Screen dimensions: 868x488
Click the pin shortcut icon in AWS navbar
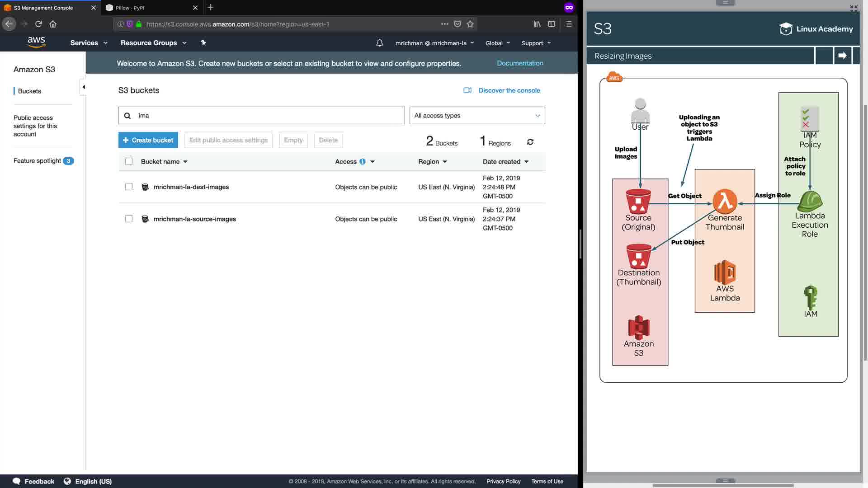pyautogui.click(x=203, y=42)
